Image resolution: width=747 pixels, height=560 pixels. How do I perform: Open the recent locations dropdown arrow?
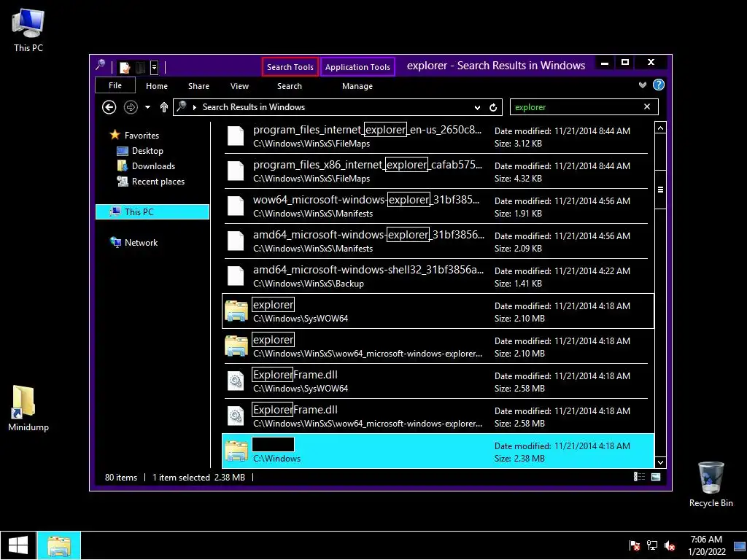[x=147, y=107]
